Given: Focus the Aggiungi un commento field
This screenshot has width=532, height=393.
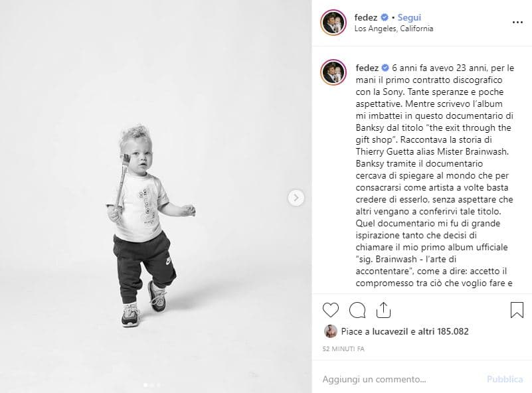Looking at the screenshot, I should tap(399, 379).
